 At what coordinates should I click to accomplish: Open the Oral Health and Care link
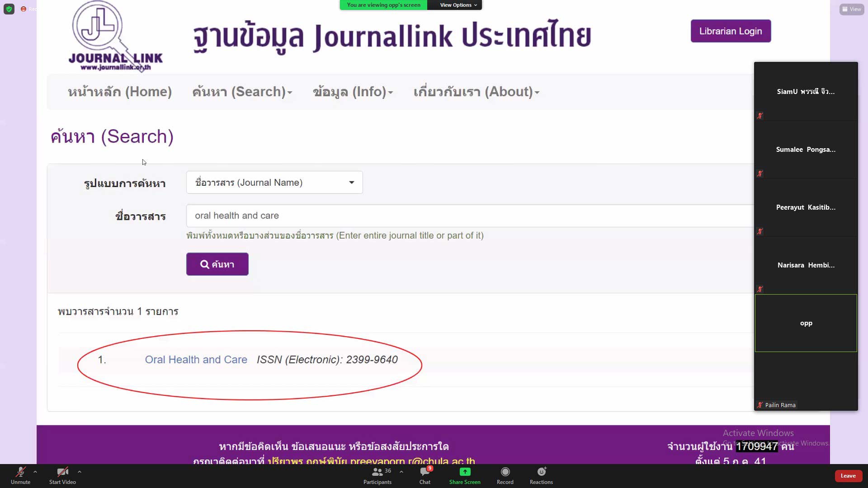coord(196,360)
